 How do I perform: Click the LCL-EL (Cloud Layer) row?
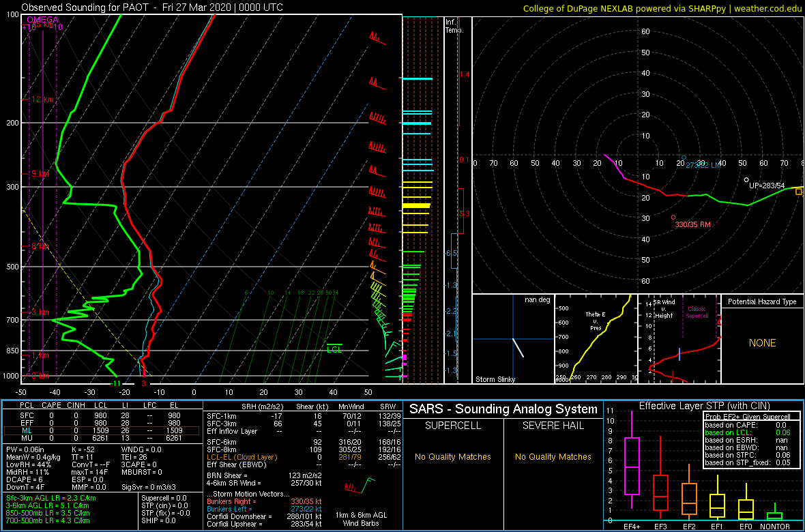click(304, 457)
